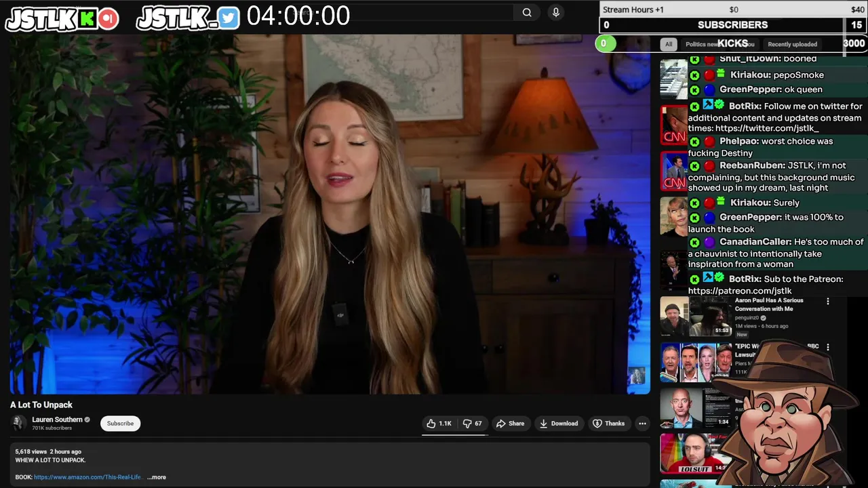Screen dimensions: 868x488
Task: Open options menu for the EPIC lawsuit video
Action: pyautogui.click(x=827, y=347)
